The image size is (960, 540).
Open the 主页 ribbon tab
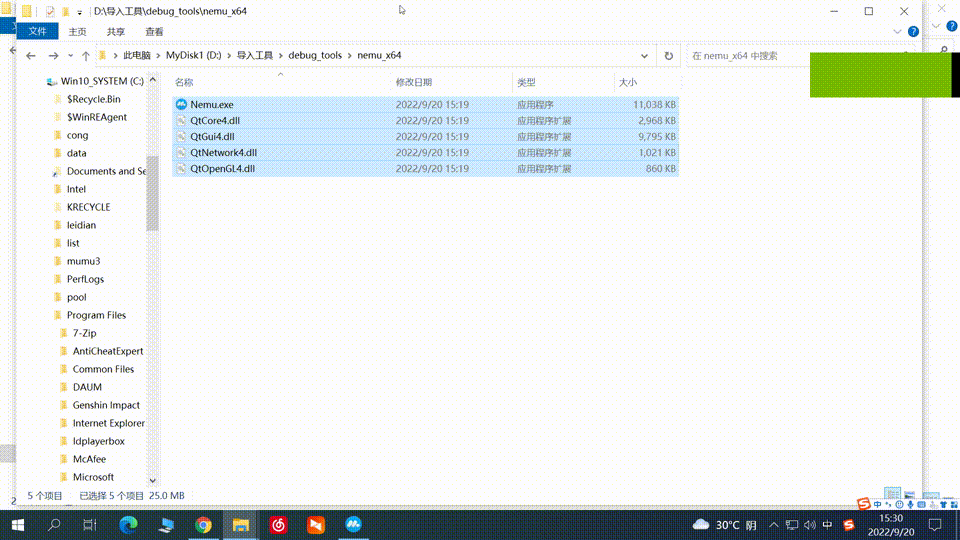tap(77, 31)
